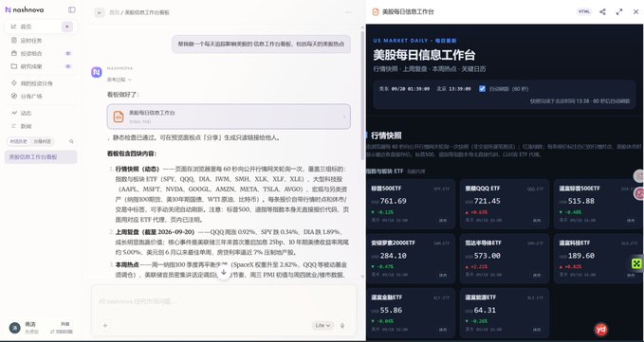This screenshot has width=644, height=342.
Task: Collapse the sidebar with the panel icon
Action: (72, 9)
